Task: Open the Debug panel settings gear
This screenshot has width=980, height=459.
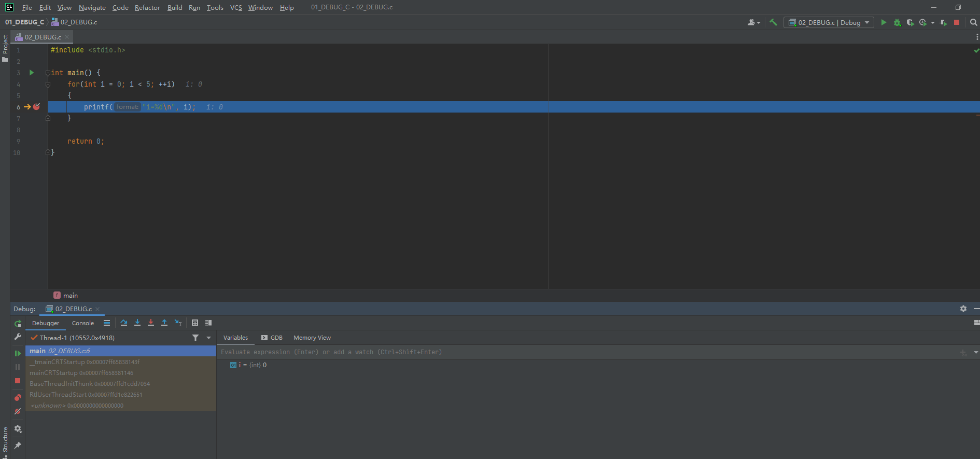Action: click(x=963, y=309)
